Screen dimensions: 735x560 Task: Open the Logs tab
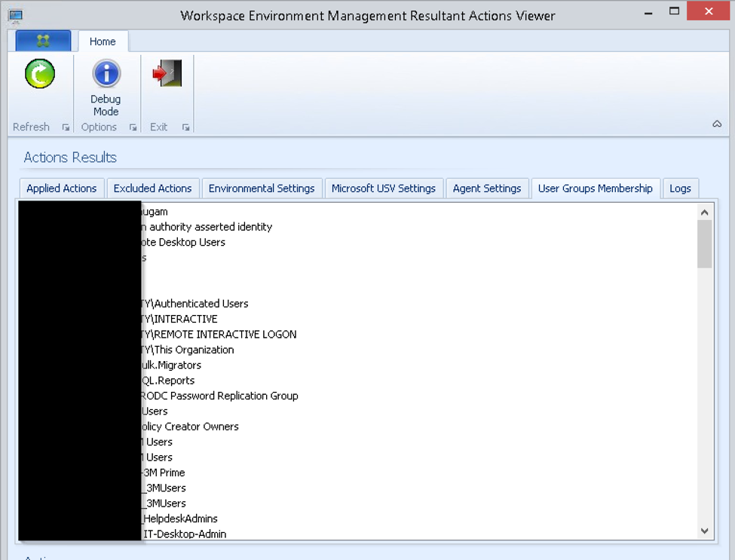point(680,188)
